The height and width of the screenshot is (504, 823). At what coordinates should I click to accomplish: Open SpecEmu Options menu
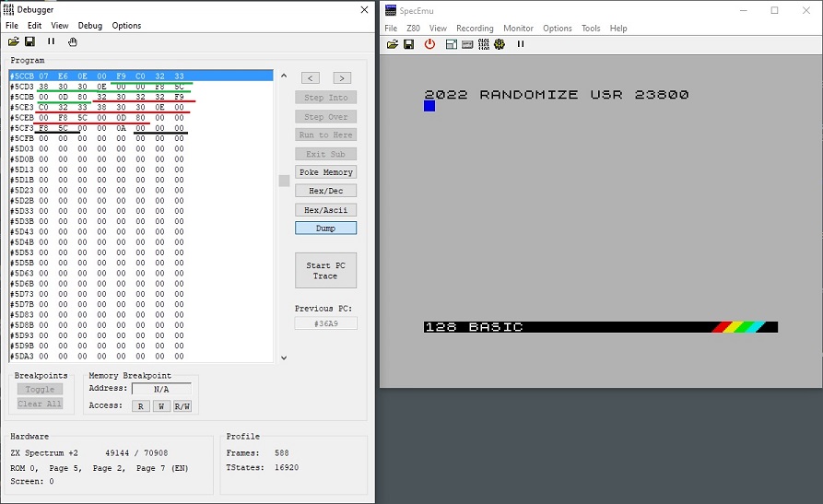tap(558, 29)
